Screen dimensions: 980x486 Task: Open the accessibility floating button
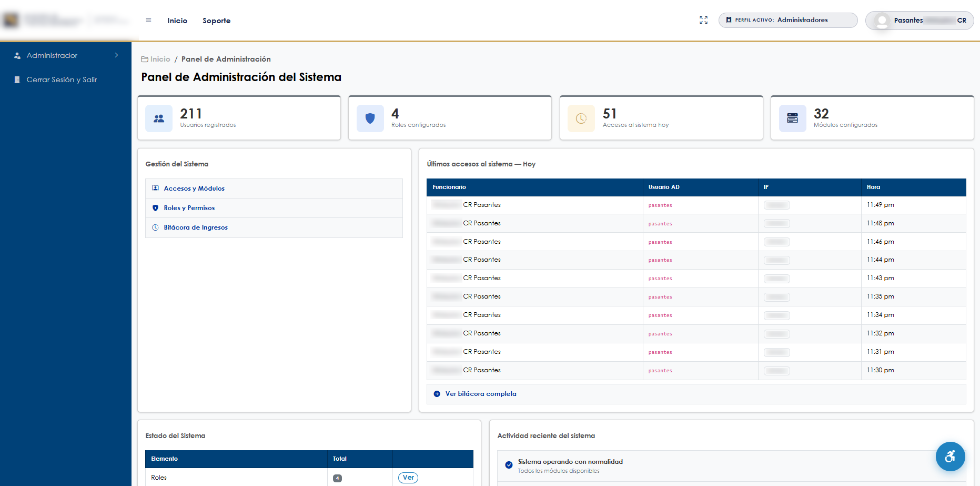pyautogui.click(x=950, y=457)
